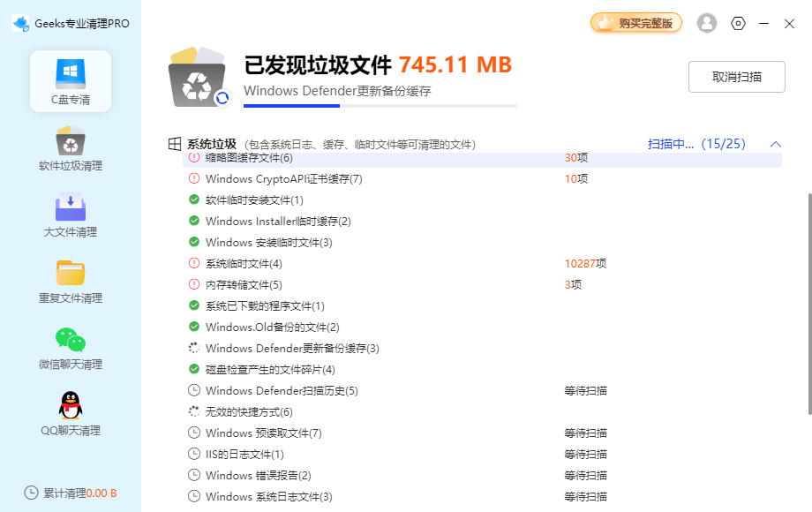Click the vertical list scrollbar
This screenshot has height=512, width=812.
809,304
